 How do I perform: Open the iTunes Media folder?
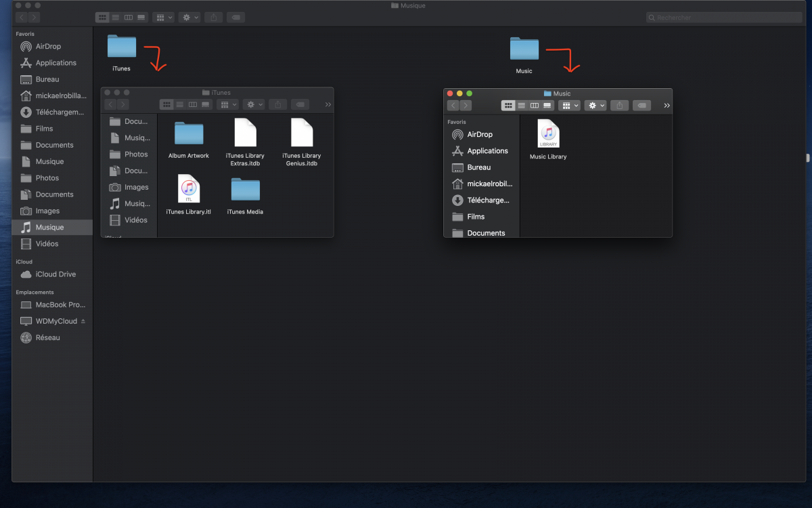click(245, 189)
